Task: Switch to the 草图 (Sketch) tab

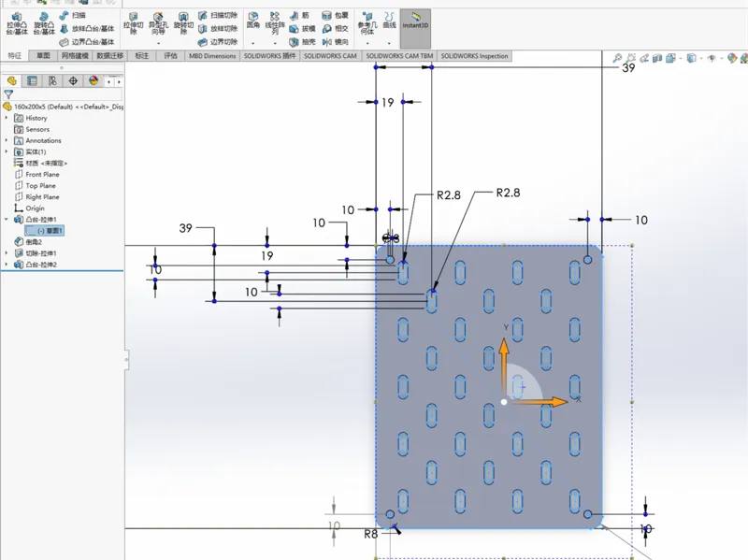Action: point(43,56)
